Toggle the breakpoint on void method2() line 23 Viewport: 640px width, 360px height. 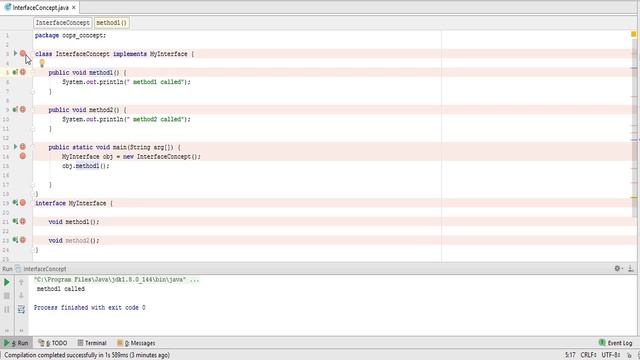click(x=23, y=240)
